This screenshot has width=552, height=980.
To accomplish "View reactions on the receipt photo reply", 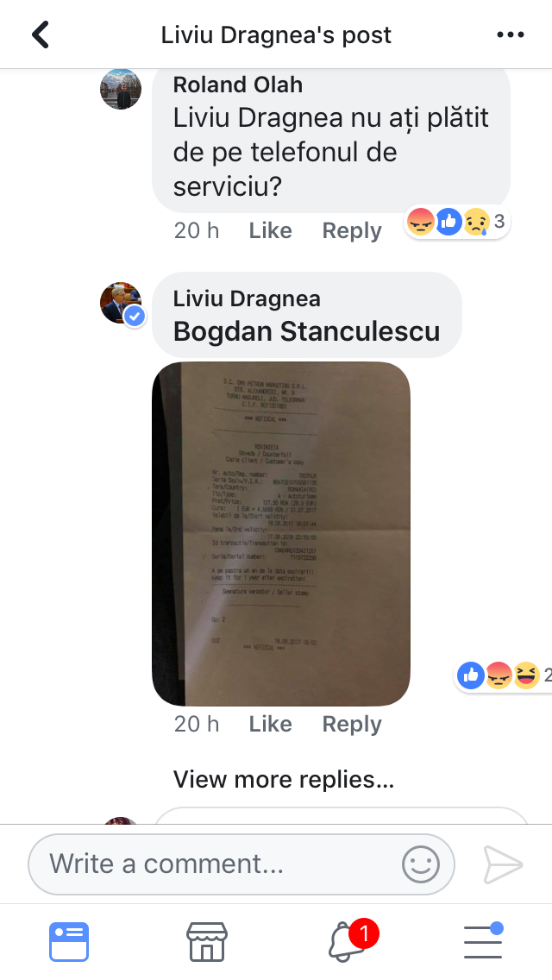I will 504,675.
